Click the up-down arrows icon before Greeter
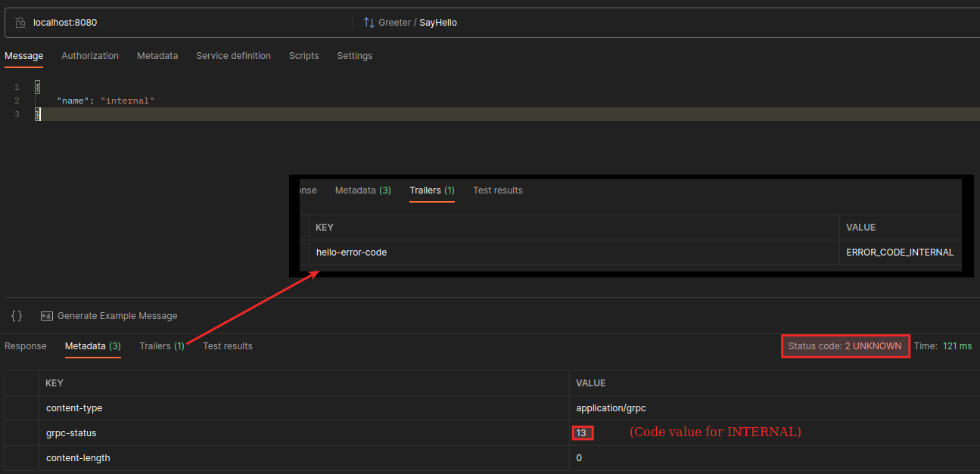This screenshot has height=474, width=980. 369,23
